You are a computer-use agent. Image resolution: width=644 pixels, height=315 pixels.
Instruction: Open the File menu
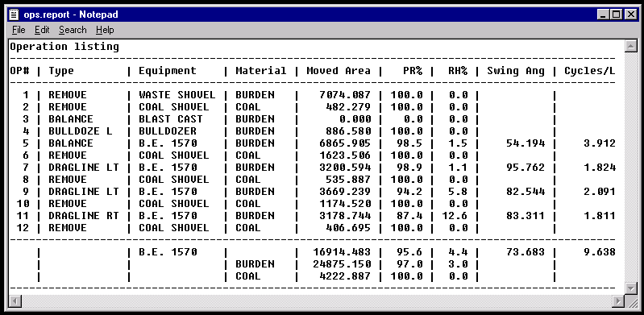pyautogui.click(x=19, y=30)
